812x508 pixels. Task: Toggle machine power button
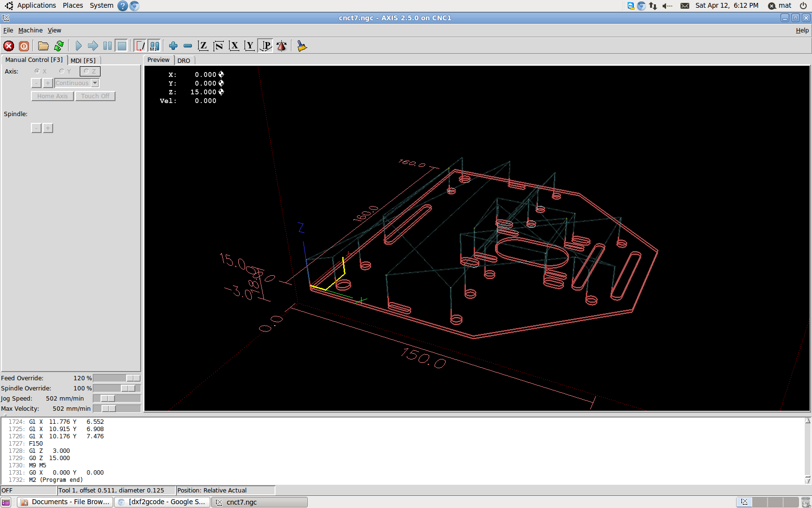click(24, 46)
